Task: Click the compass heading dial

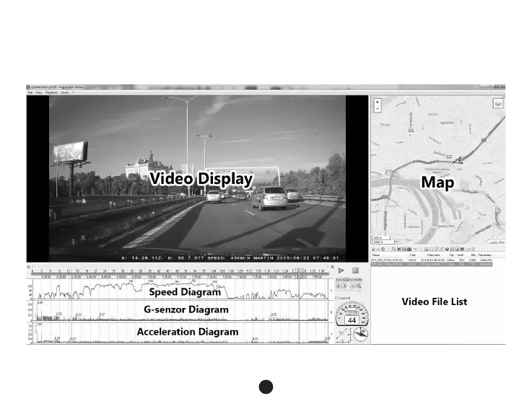Action: 361,334
